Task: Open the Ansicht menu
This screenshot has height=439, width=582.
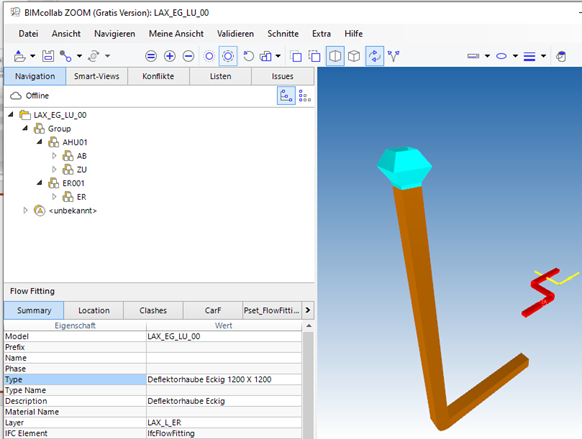Action: point(66,34)
